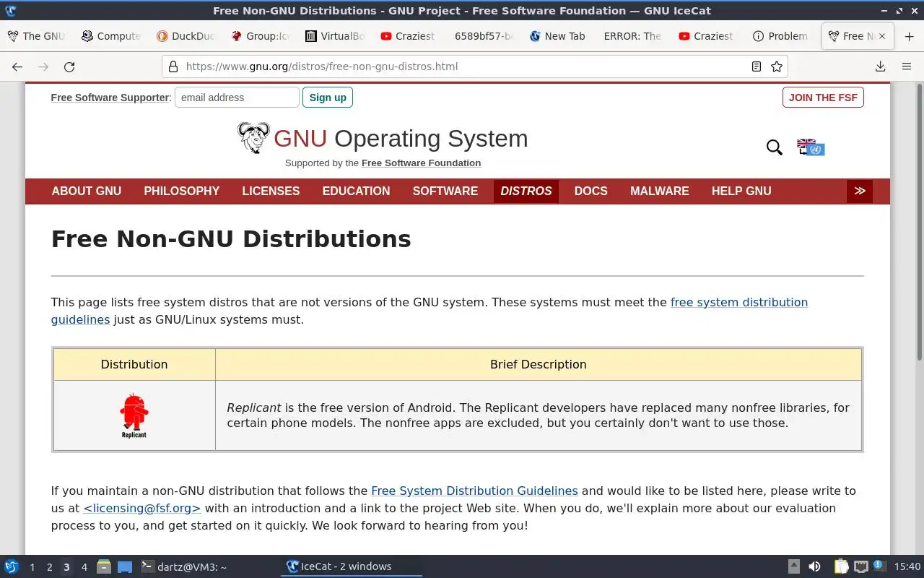Open the clipboard manager tray icon

[842, 566]
